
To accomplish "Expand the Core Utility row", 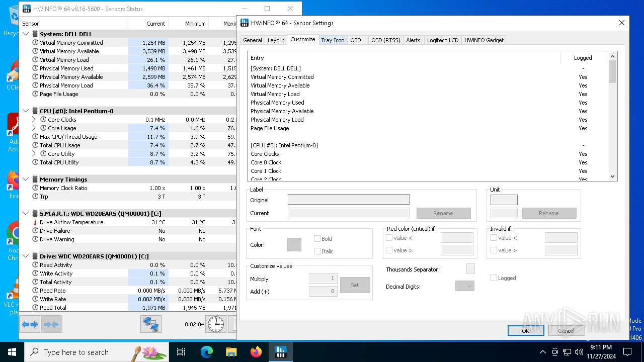I will (34, 154).
